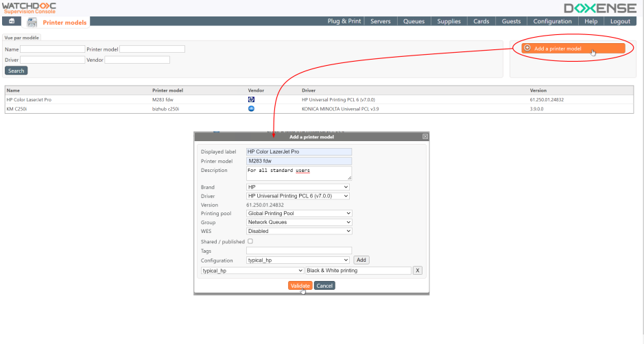644x344 pixels.
Task: Open the Printing pool dropdown
Action: (x=299, y=214)
